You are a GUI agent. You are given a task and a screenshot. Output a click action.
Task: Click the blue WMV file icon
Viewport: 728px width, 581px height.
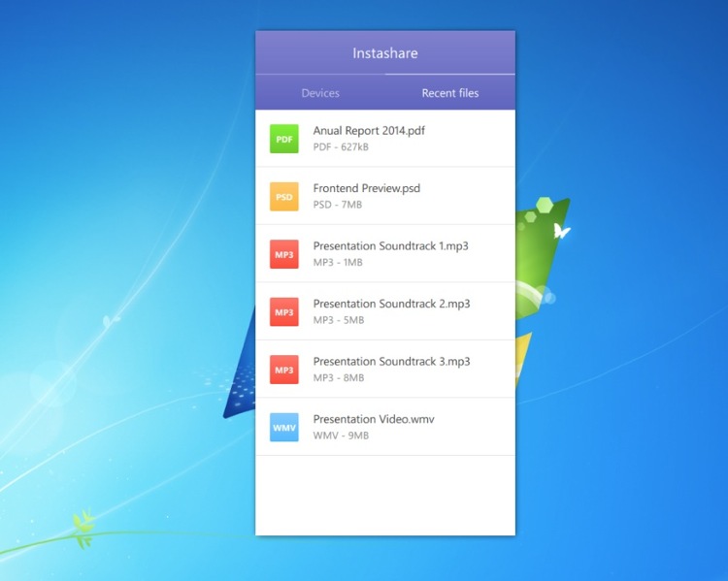click(284, 428)
